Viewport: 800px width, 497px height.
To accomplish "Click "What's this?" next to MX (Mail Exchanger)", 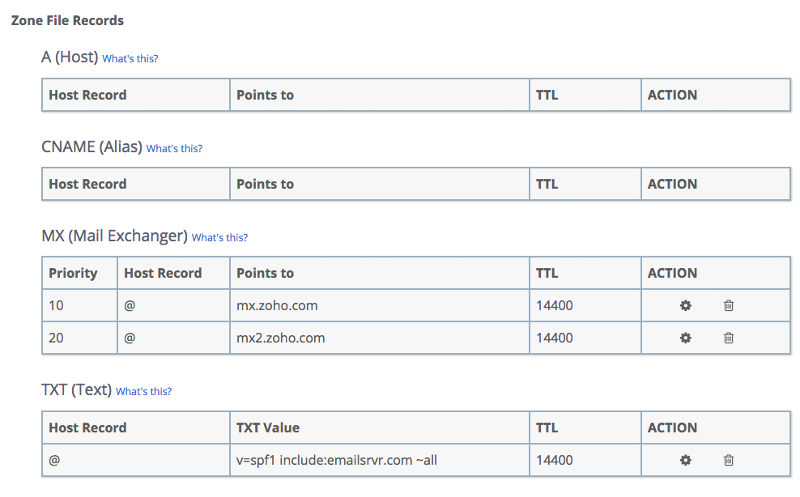I will [219, 237].
